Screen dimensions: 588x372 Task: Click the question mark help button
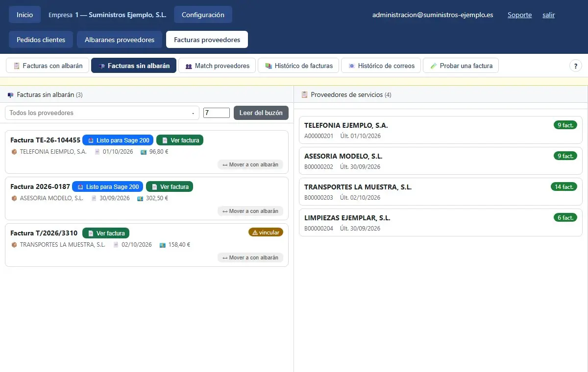[x=575, y=66]
